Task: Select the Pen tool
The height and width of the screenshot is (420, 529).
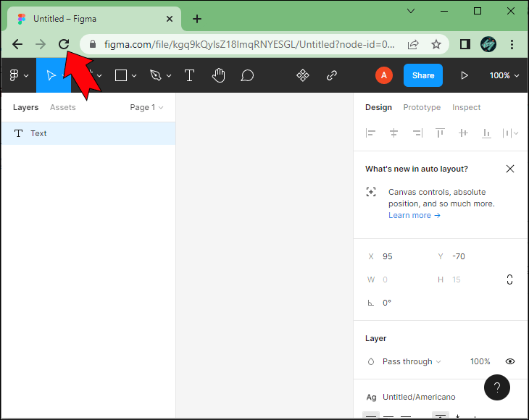Action: click(x=155, y=75)
